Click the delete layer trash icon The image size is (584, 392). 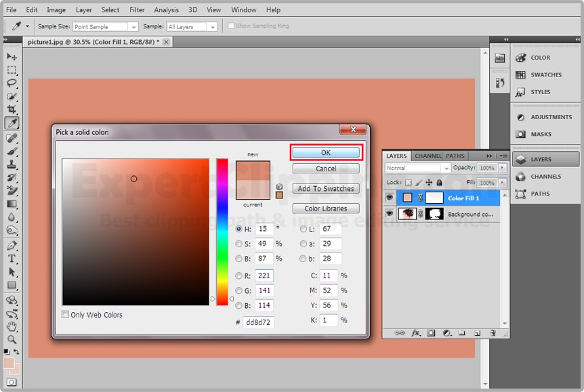[x=493, y=333]
